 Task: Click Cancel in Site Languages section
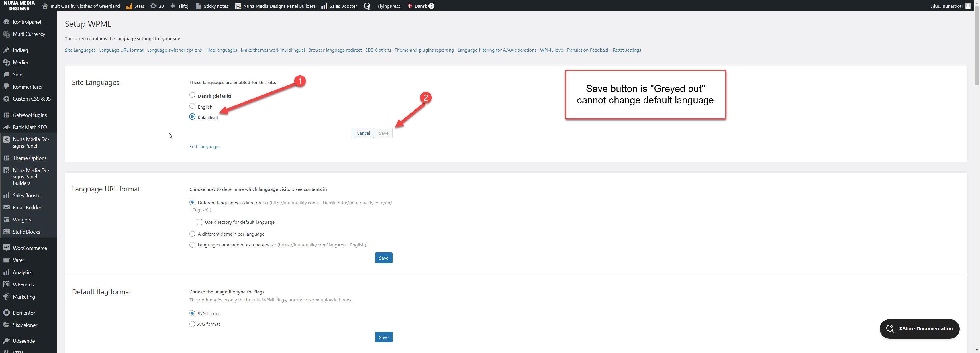pos(363,133)
